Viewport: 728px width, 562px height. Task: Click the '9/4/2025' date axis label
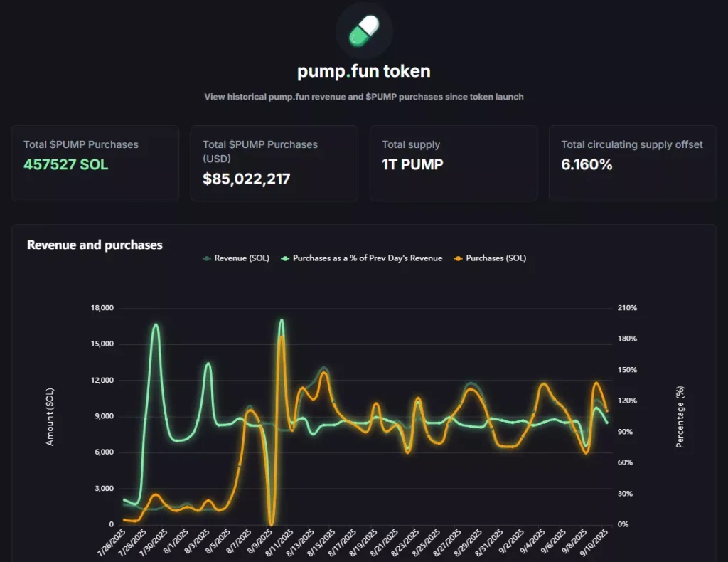(x=532, y=541)
